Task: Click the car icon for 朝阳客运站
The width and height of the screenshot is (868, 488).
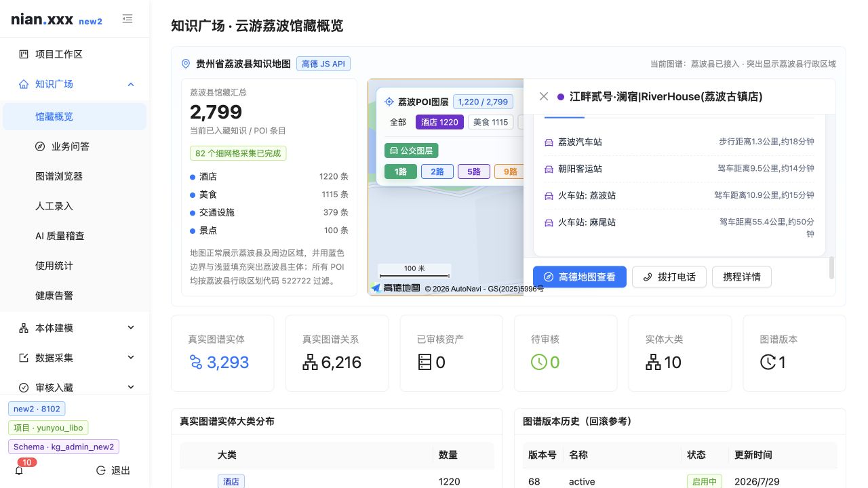Action: (549, 169)
